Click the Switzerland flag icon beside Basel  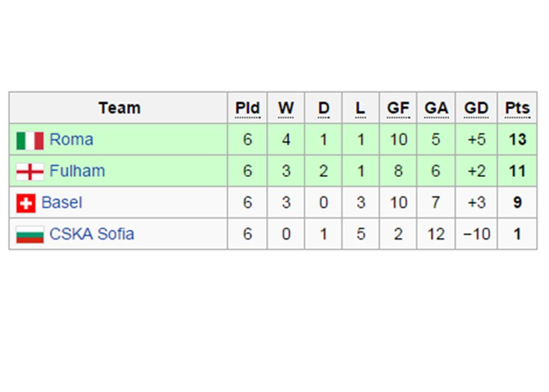pos(26,203)
